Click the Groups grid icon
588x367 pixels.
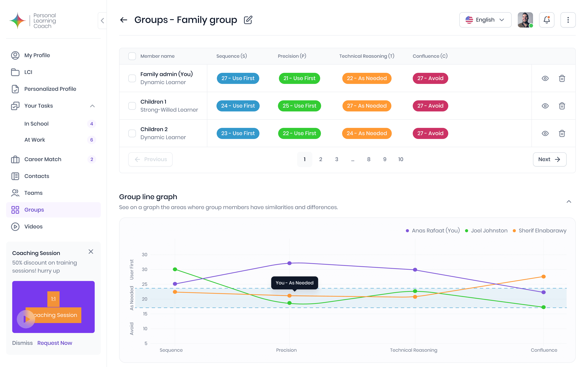coord(15,210)
